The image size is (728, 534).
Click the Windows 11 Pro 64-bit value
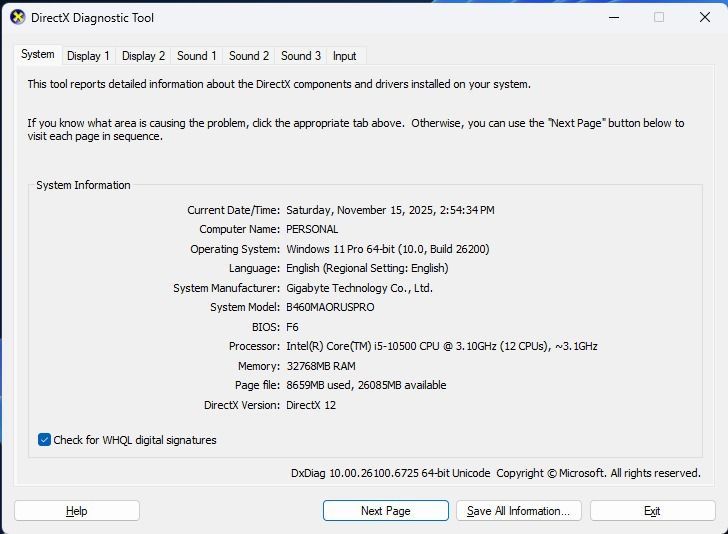388,249
